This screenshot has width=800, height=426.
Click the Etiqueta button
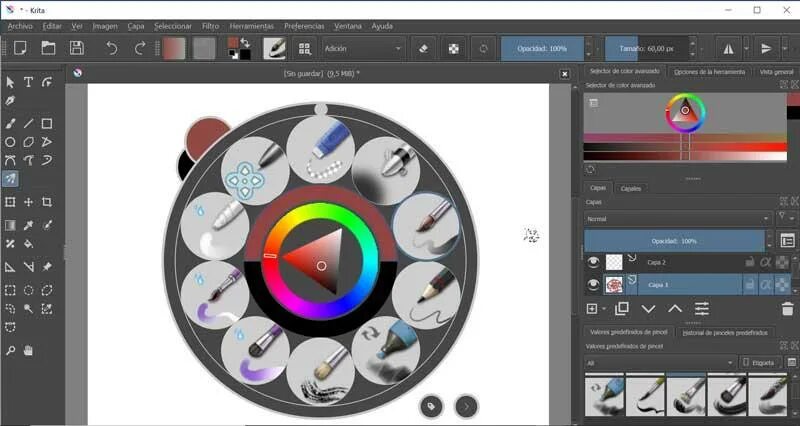point(760,363)
